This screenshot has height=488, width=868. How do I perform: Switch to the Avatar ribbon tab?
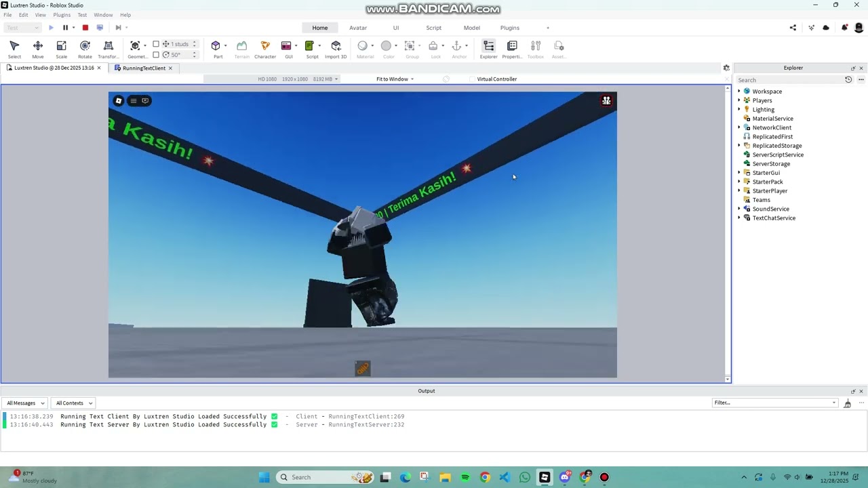358,28
